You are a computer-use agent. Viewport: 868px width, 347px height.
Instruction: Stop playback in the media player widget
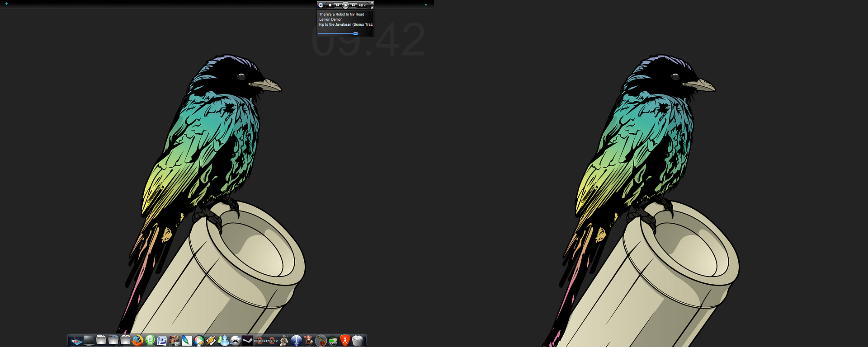(x=330, y=5)
